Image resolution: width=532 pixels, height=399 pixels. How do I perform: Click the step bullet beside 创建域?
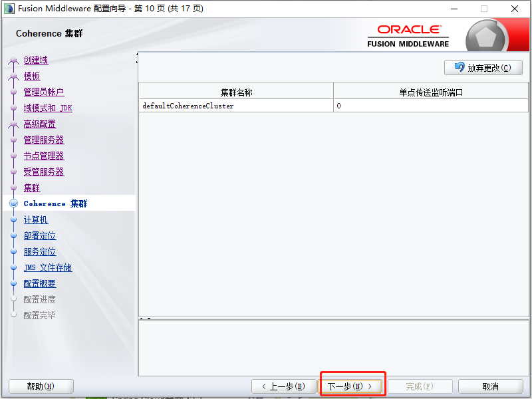click(13, 61)
